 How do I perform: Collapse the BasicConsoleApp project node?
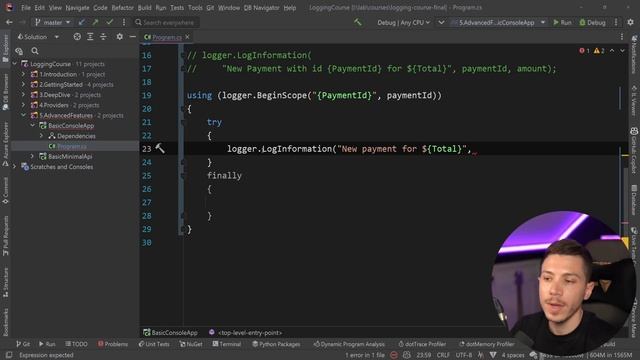(x=32, y=125)
